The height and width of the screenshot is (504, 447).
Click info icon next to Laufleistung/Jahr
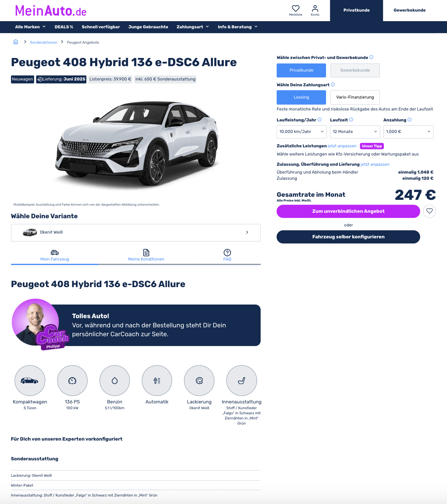[320, 120]
